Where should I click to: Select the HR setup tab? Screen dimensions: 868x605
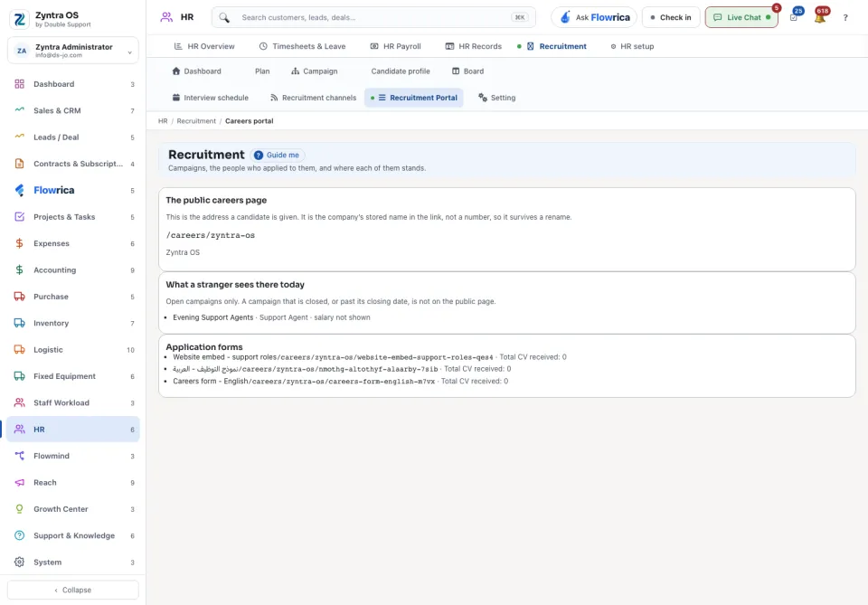click(x=632, y=46)
